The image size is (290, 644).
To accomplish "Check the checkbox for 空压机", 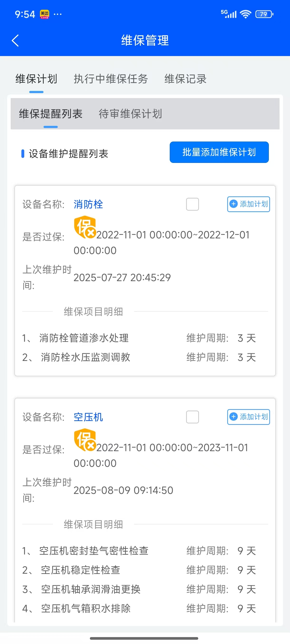I will coord(192,417).
